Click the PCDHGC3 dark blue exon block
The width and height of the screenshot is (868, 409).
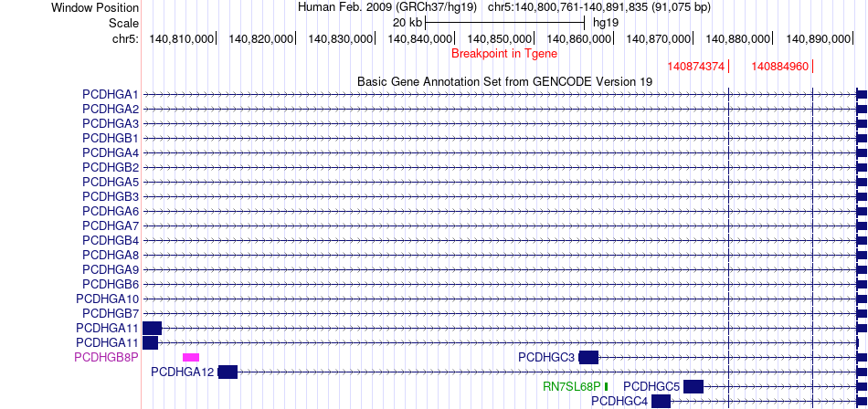(588, 357)
